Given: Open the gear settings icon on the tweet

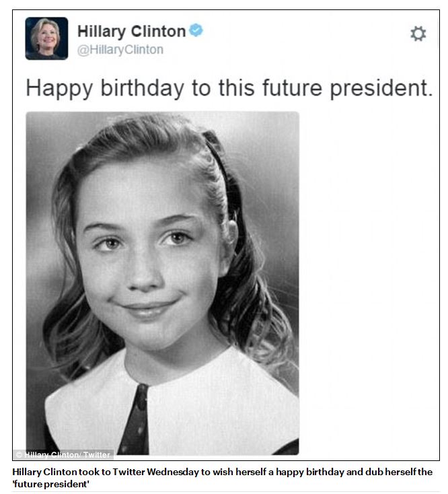Looking at the screenshot, I should click(418, 34).
